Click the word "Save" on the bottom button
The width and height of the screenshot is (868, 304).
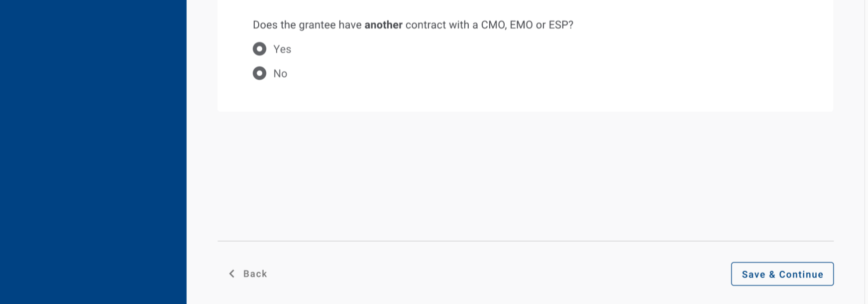[x=753, y=275]
